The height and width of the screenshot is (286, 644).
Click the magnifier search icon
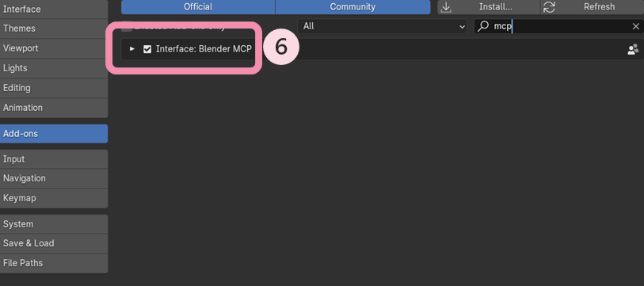click(483, 26)
